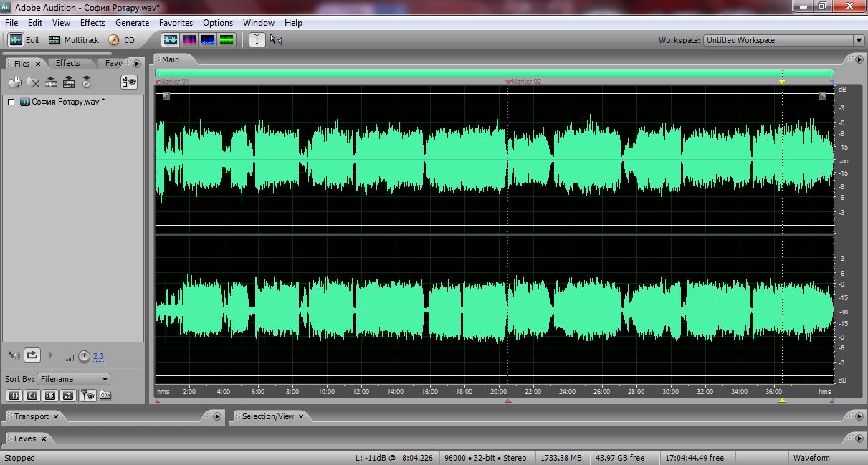This screenshot has height=465, width=868.
Task: Expand the София Ротару.wav tree item
Action: coord(11,102)
